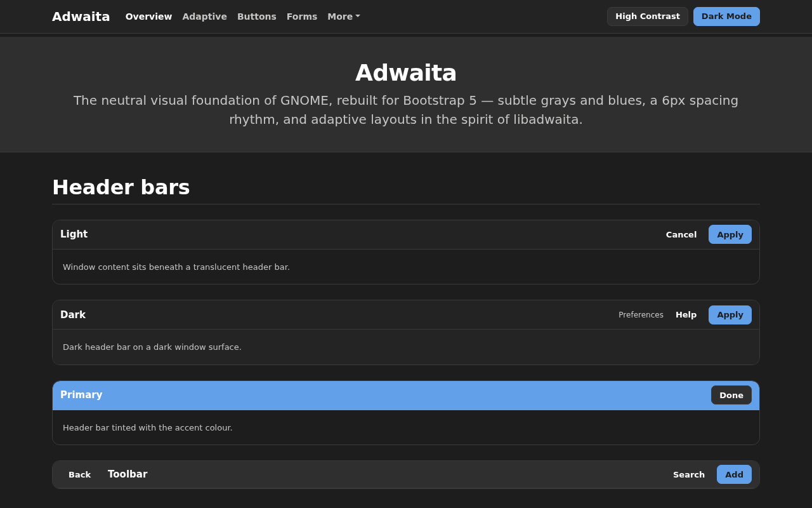The image size is (812, 508).
Task: Click the Back button in the Toolbar
Action: click(79, 474)
